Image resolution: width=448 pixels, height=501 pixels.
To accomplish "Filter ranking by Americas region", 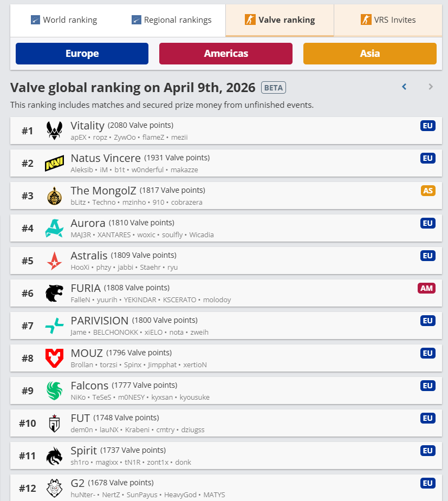I will 226,54.
